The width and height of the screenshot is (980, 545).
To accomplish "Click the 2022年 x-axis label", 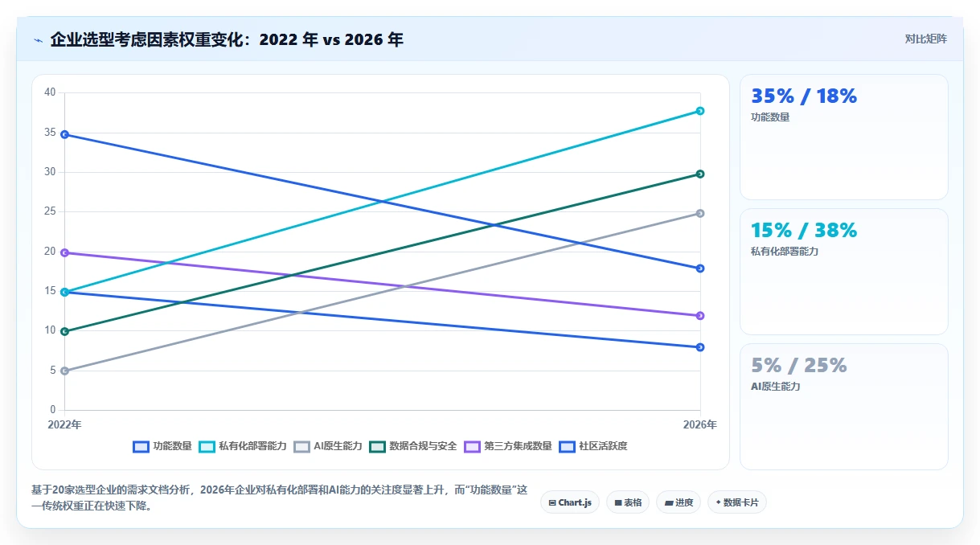I will [64, 424].
